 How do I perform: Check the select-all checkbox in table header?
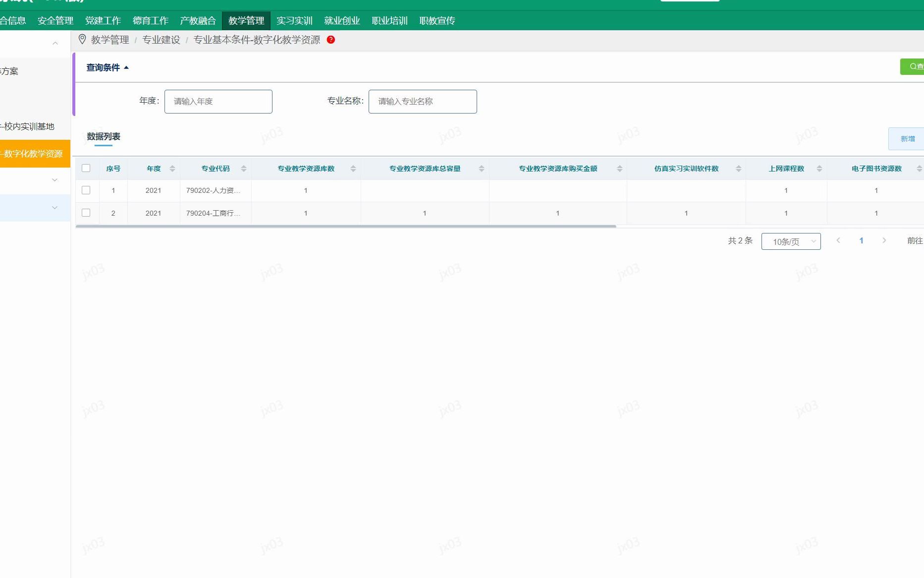(86, 169)
